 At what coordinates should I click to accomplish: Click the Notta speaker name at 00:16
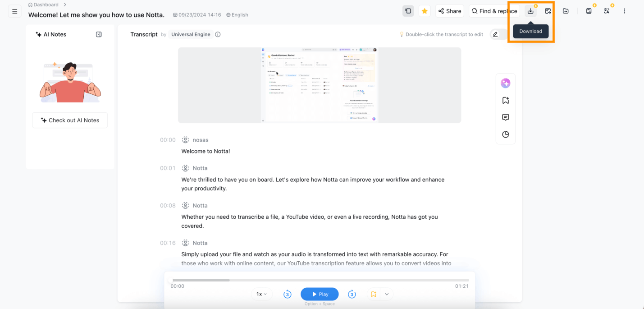pyautogui.click(x=200, y=243)
